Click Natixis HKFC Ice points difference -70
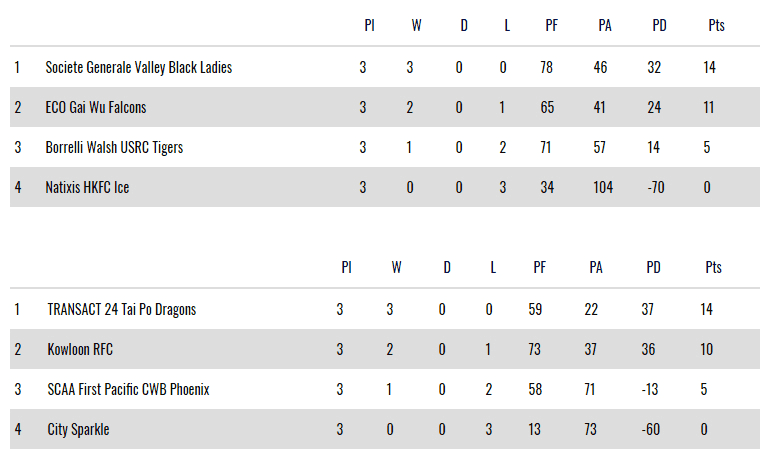Viewport: 773px width, 462px height. (656, 188)
